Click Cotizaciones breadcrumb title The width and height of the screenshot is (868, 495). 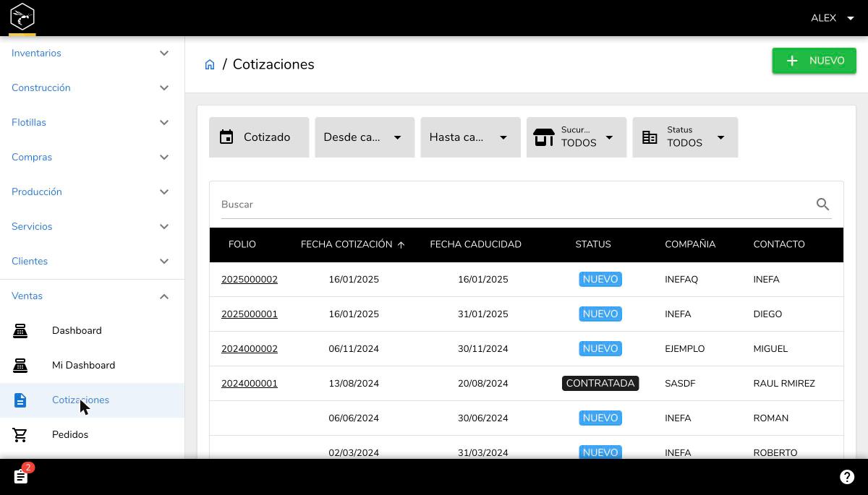click(x=273, y=64)
